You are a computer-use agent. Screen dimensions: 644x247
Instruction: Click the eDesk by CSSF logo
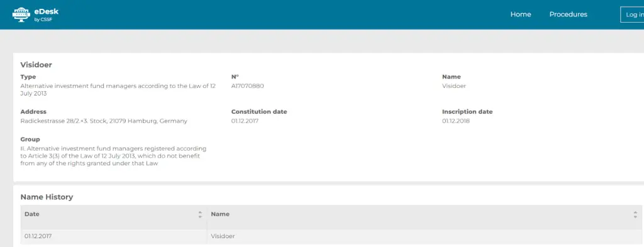pos(35,14)
